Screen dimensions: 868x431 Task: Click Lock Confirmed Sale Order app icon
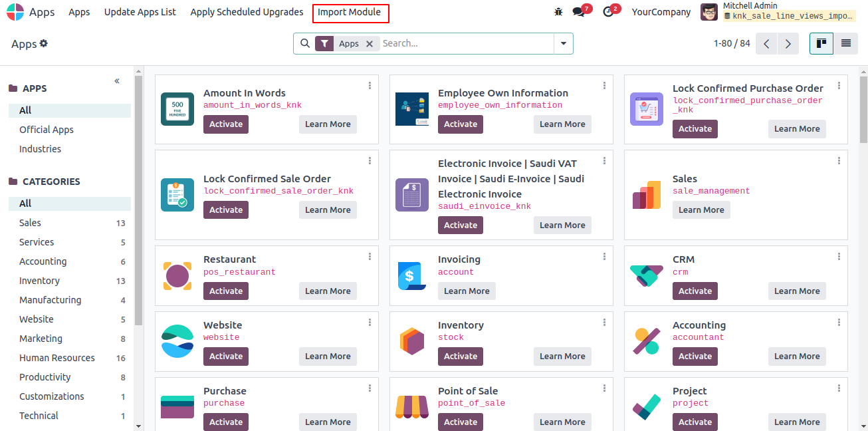[177, 195]
